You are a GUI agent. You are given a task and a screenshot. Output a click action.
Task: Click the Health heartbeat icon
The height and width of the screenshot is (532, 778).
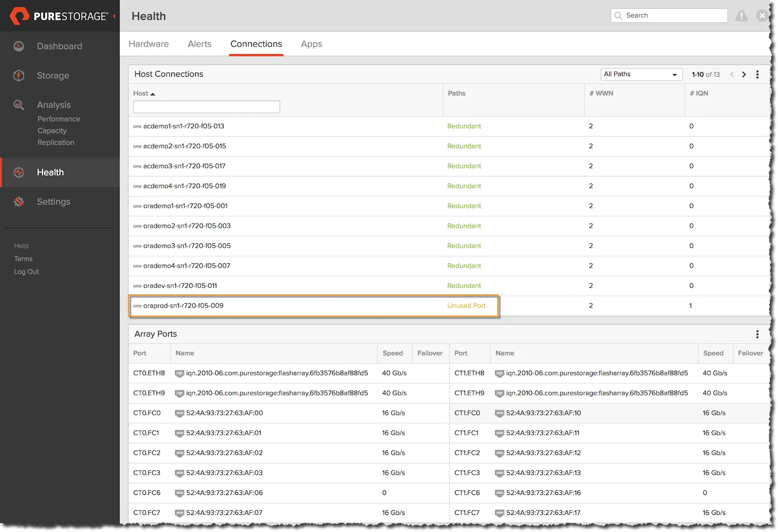tap(19, 172)
